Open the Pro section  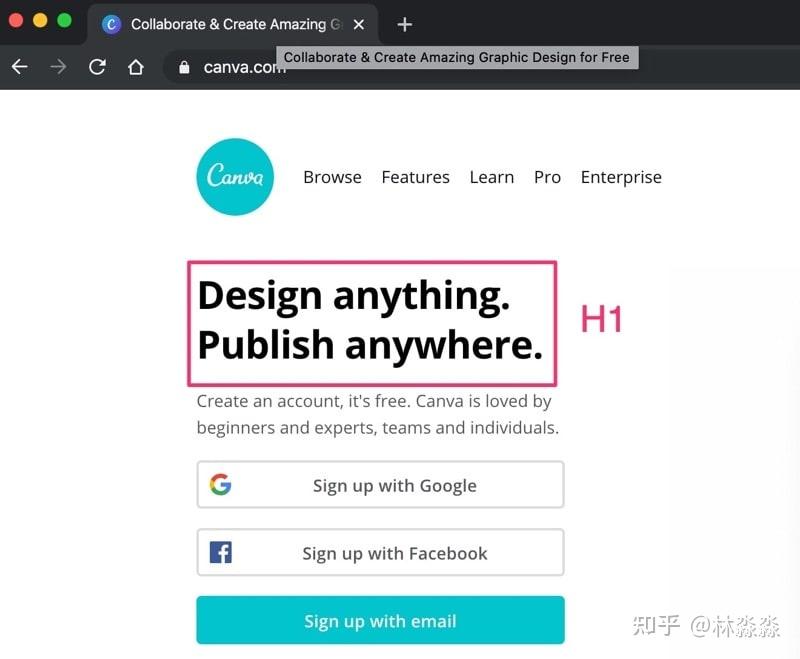[x=547, y=177]
